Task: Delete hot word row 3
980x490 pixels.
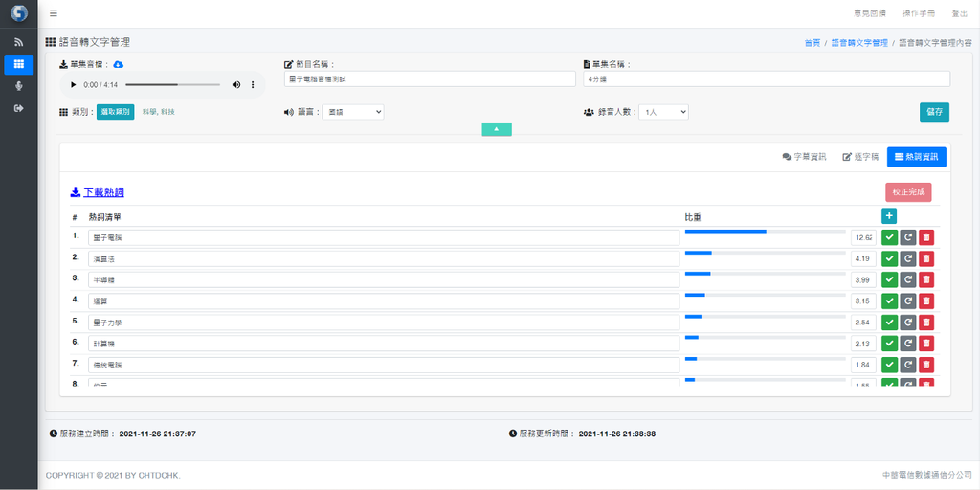Action: tap(926, 280)
